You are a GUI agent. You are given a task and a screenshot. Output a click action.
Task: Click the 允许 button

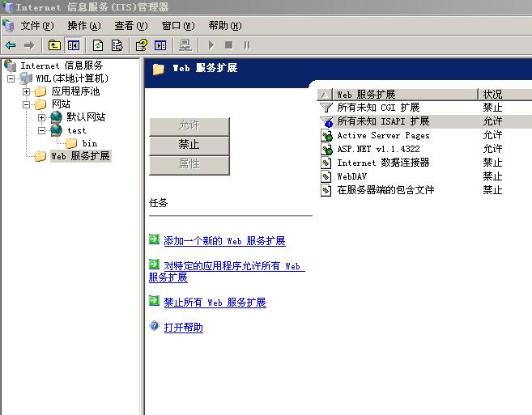point(189,125)
